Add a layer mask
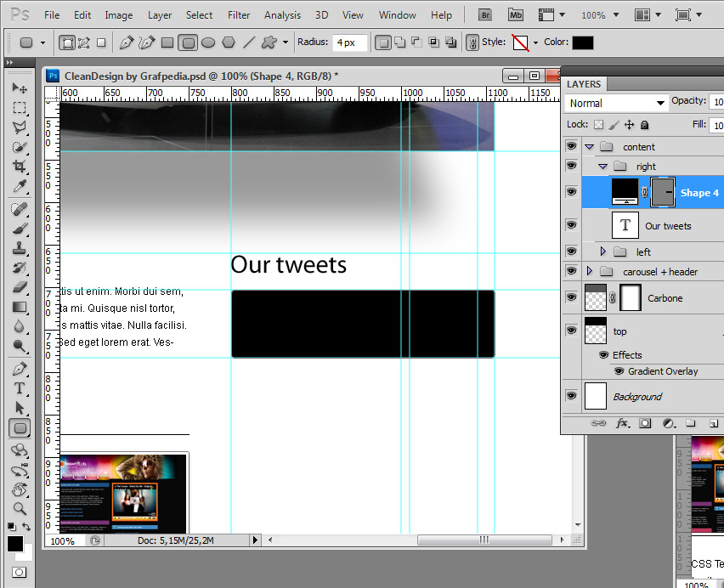Viewport: 724px width, 588px height. [645, 423]
